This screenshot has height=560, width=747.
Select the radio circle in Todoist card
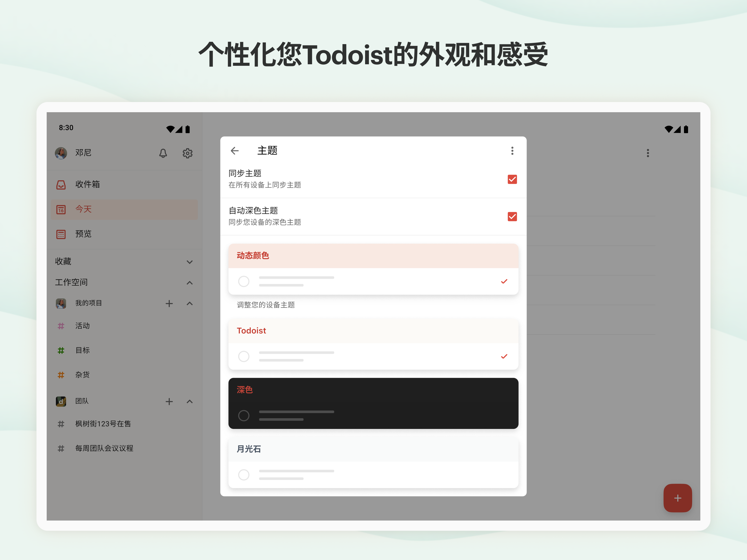(x=243, y=357)
